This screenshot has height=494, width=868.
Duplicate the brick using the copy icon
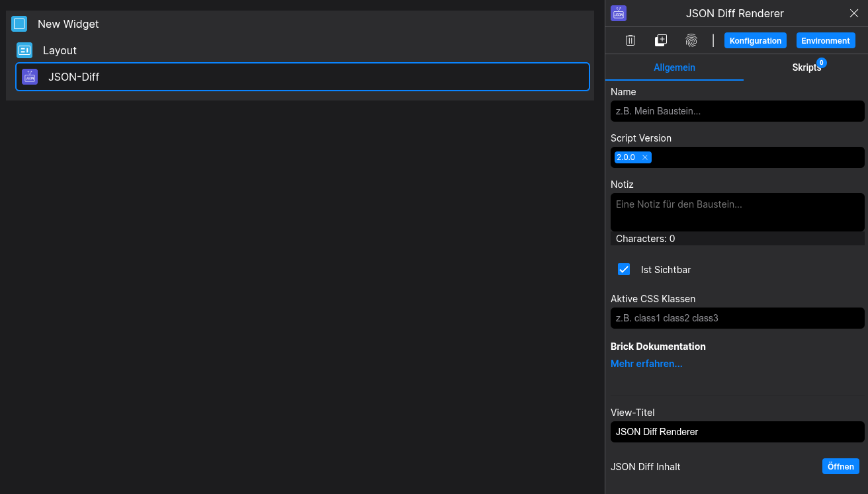[x=661, y=40]
